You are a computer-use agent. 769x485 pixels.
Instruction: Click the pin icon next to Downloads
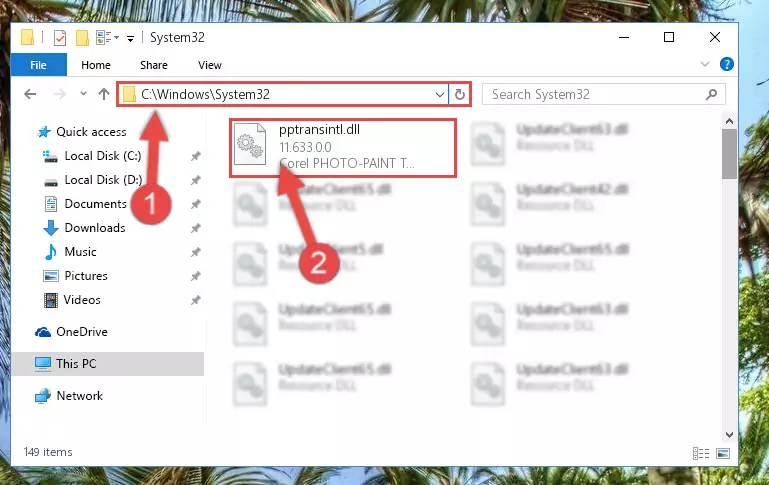(196, 229)
